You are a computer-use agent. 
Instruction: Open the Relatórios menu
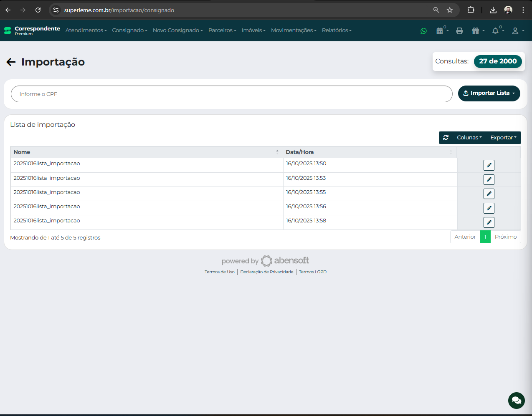pos(336,30)
